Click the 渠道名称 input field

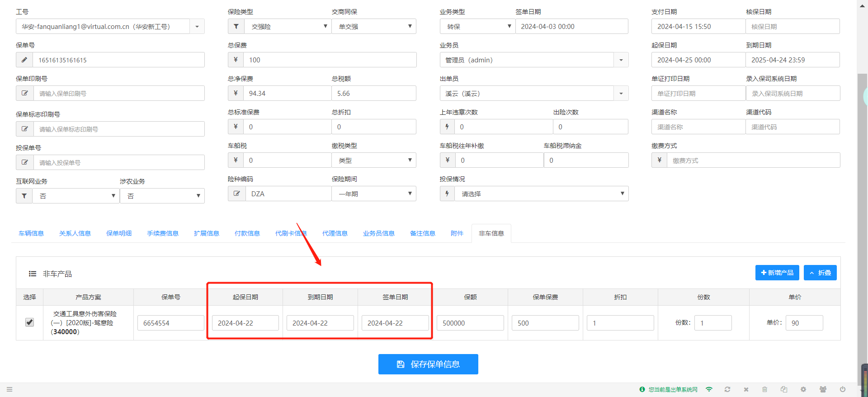698,127
